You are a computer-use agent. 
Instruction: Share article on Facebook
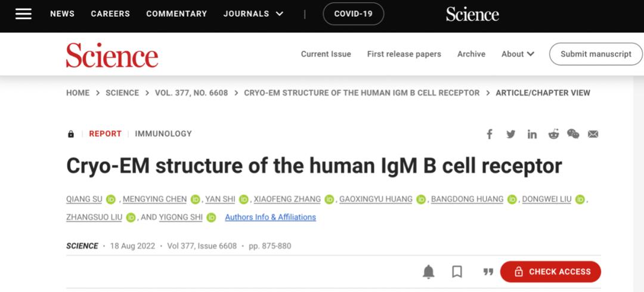[490, 134]
